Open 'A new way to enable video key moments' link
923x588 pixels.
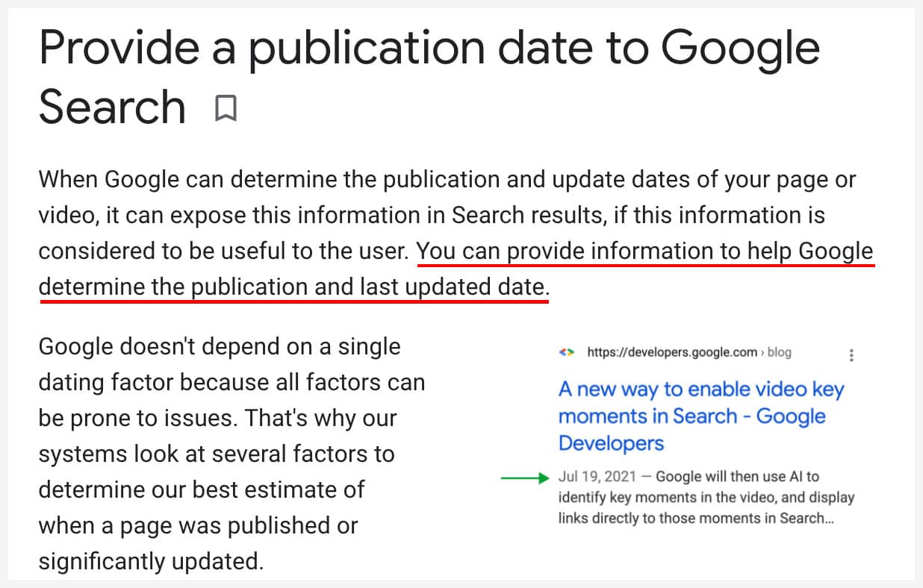tap(701, 416)
